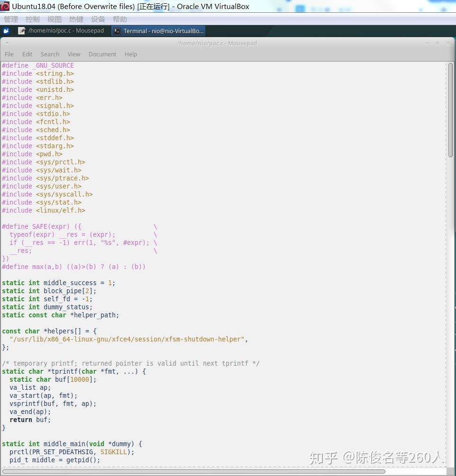Click the Terminal icon in the taskbar

point(117,31)
